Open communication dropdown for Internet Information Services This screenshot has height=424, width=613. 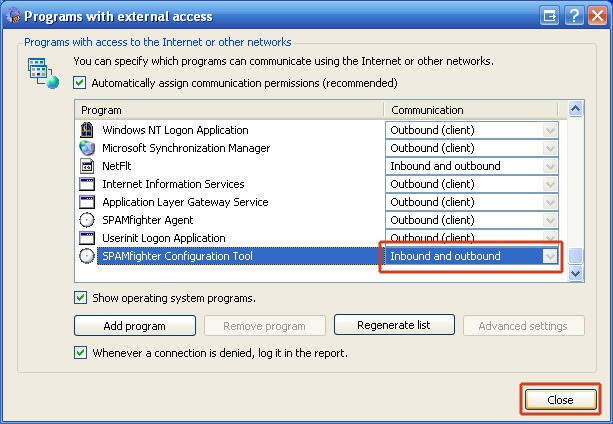point(550,184)
